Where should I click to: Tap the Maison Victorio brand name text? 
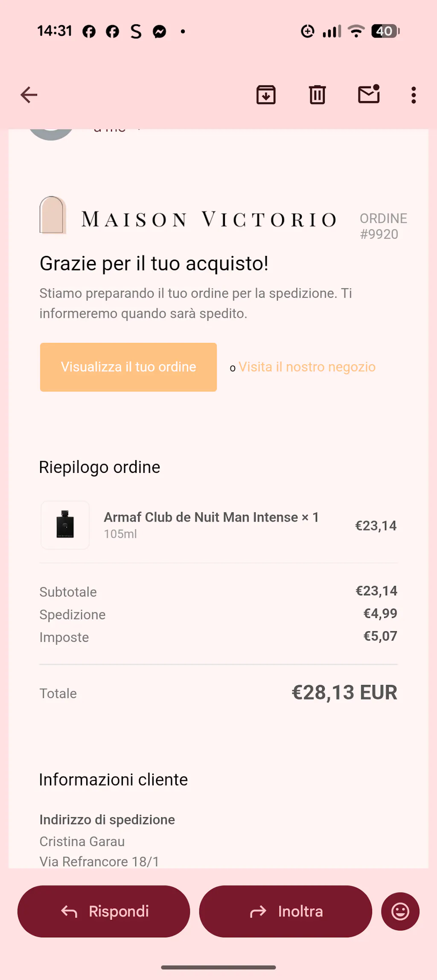click(x=209, y=220)
